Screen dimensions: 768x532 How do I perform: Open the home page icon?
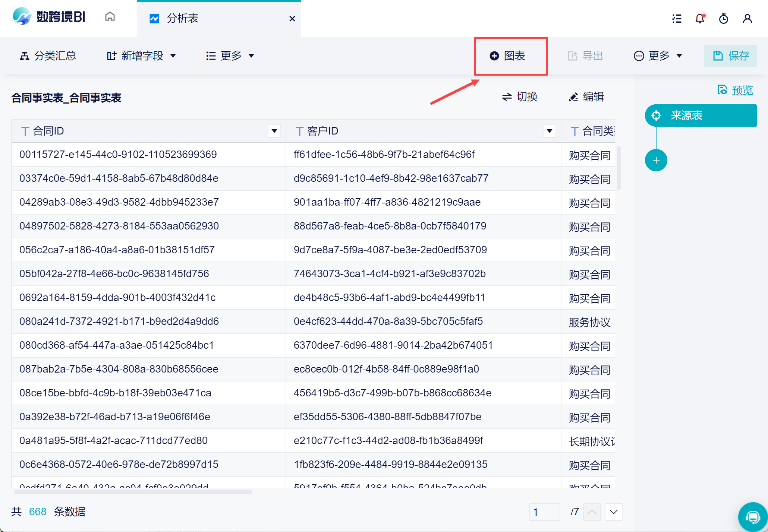pyautogui.click(x=110, y=17)
